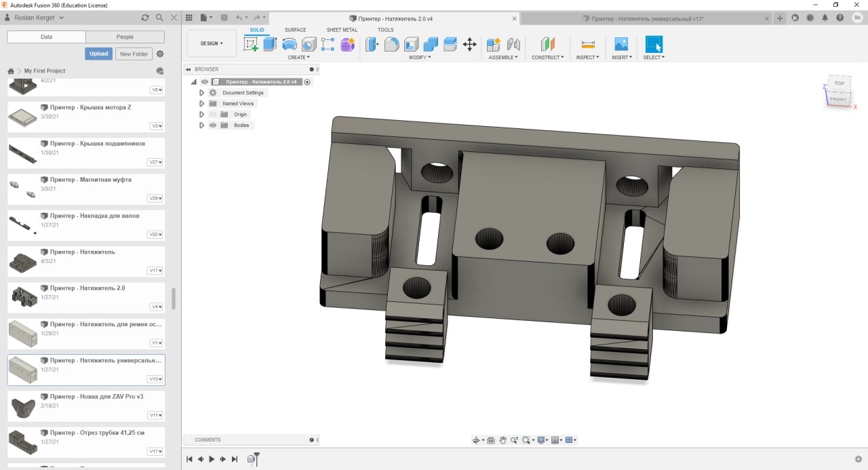Open the ASSEMBLE dropdown menu
This screenshot has height=470, width=868.
click(503, 58)
